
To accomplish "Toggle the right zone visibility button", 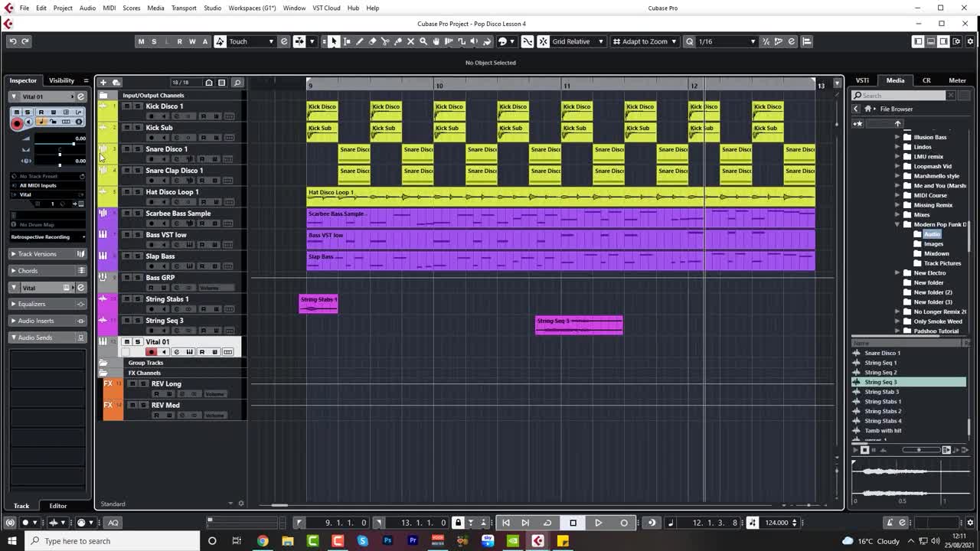I will pos(943,41).
